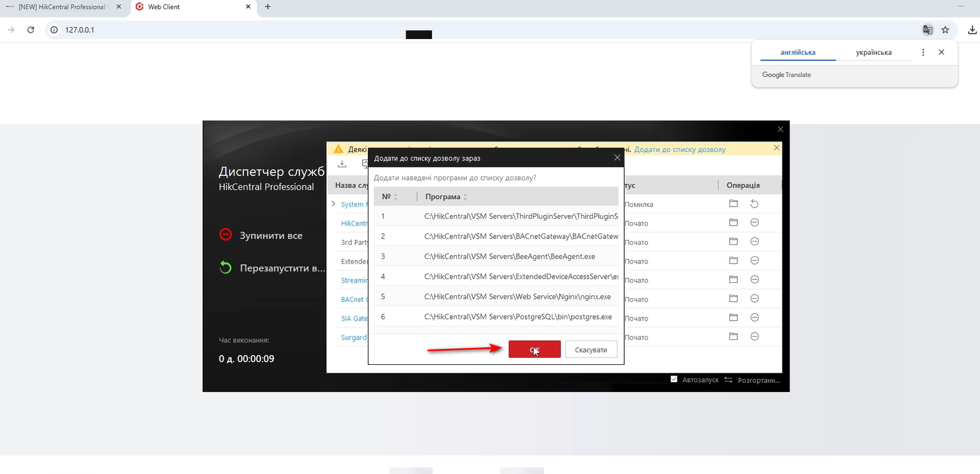Screen dimensions: 980x474
Task: Click Додати до списку дозволу link
Action: [x=680, y=149]
